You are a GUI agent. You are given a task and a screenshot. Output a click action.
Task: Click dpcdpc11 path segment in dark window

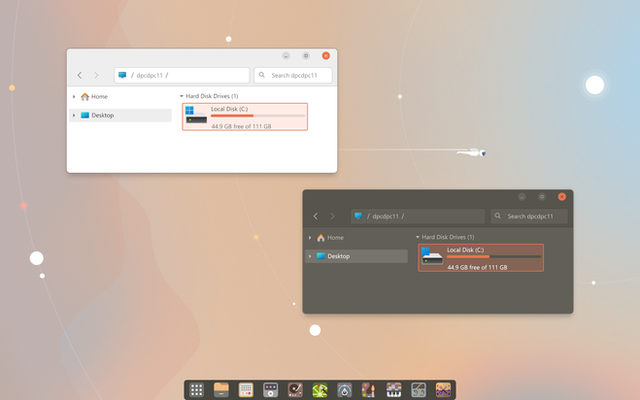pos(385,216)
